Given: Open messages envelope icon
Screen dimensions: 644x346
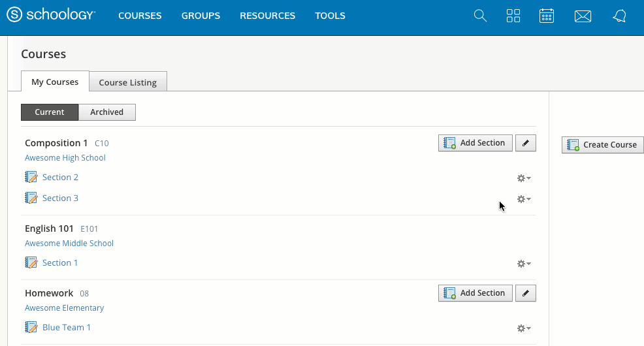Looking at the screenshot, I should (x=583, y=16).
